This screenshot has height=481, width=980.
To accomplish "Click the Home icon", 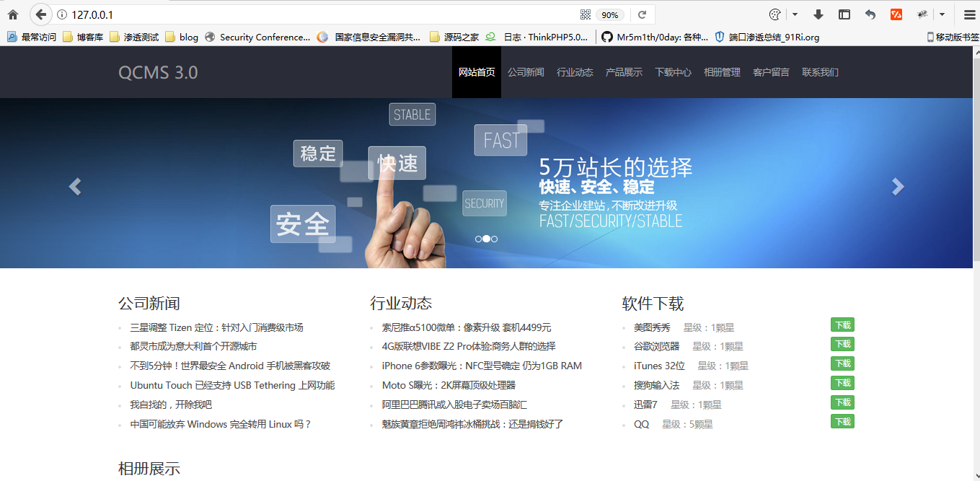I will click(x=12, y=14).
